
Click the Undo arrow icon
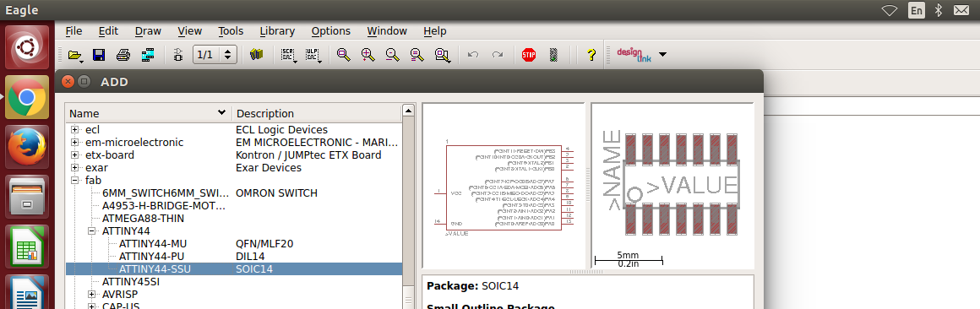pyautogui.click(x=473, y=55)
